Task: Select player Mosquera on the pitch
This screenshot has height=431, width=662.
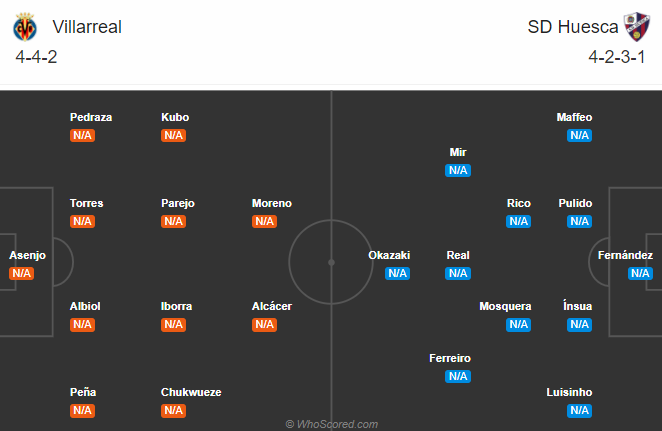Action: pos(505,306)
